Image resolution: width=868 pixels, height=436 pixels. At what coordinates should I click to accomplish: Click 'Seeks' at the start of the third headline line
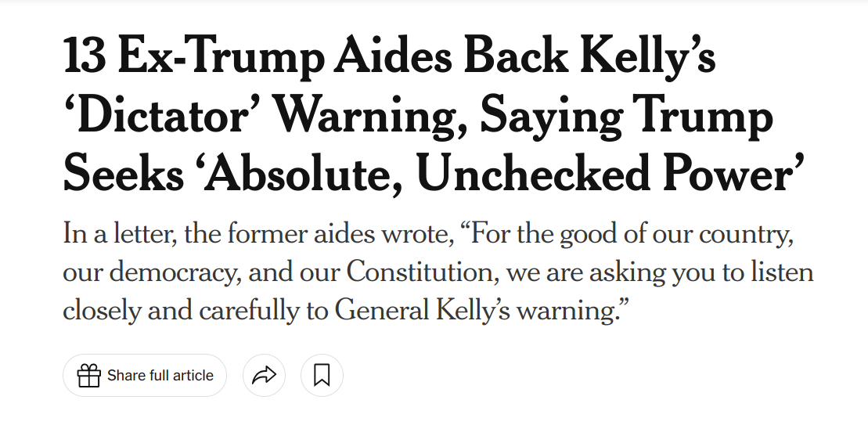(123, 175)
